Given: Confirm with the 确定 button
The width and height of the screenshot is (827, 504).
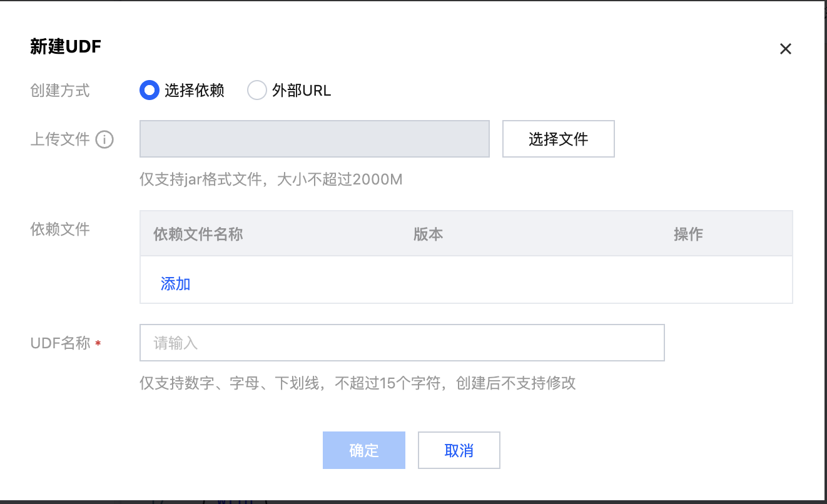Looking at the screenshot, I should [363, 450].
